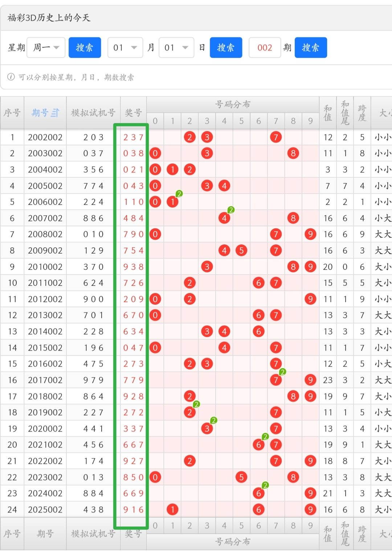Click trial number 4 3 8
The width and height of the screenshot is (392, 555).
tap(93, 510)
